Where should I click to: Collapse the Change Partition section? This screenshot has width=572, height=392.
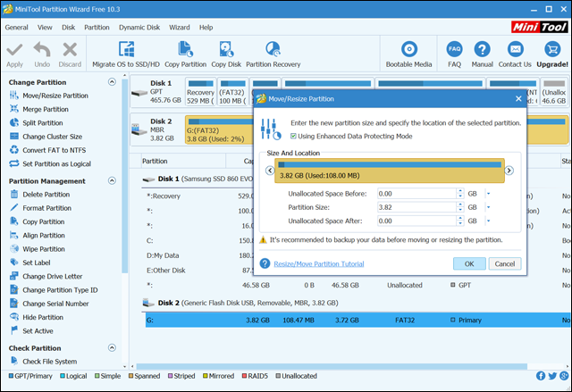click(x=112, y=82)
